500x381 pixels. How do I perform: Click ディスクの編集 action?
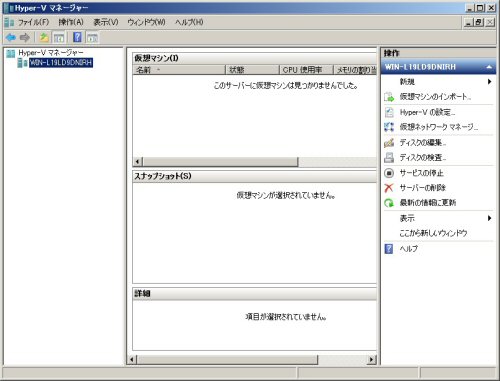point(423,143)
